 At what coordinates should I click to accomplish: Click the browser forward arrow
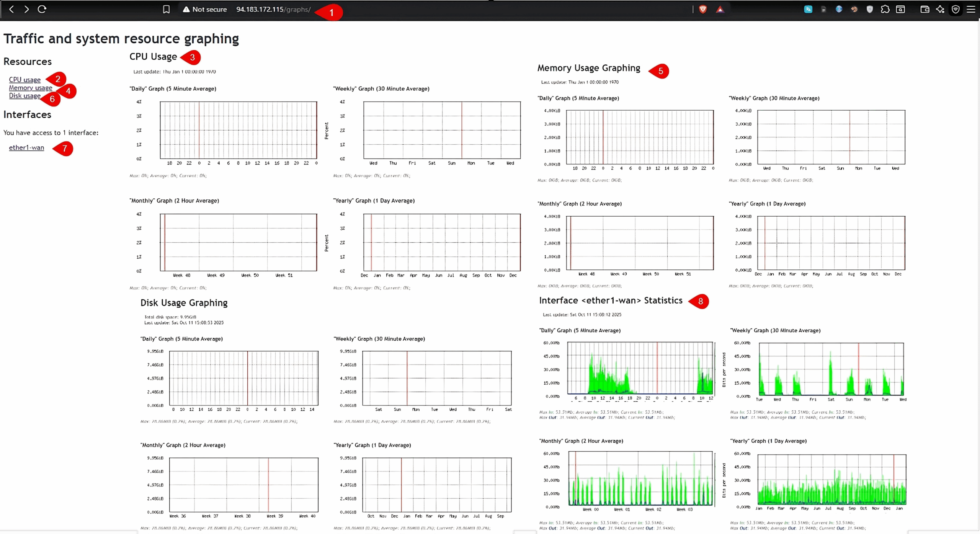(26, 9)
